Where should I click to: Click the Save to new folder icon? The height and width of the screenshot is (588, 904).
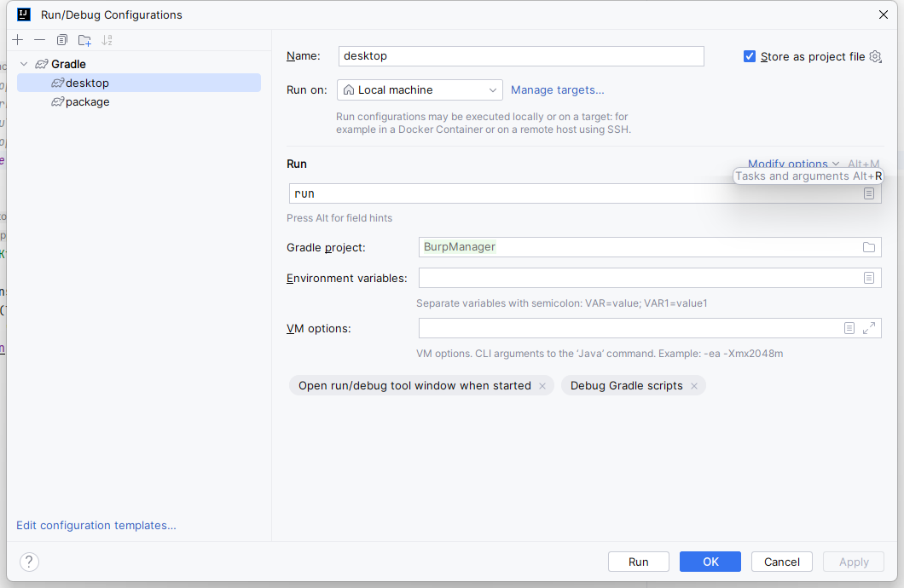(x=84, y=40)
